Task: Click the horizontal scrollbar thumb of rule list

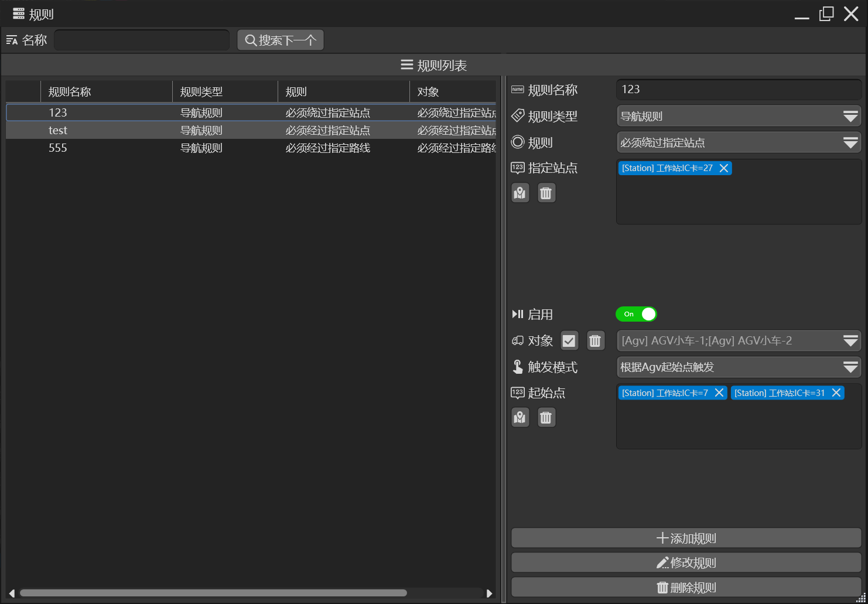Action: tap(213, 593)
